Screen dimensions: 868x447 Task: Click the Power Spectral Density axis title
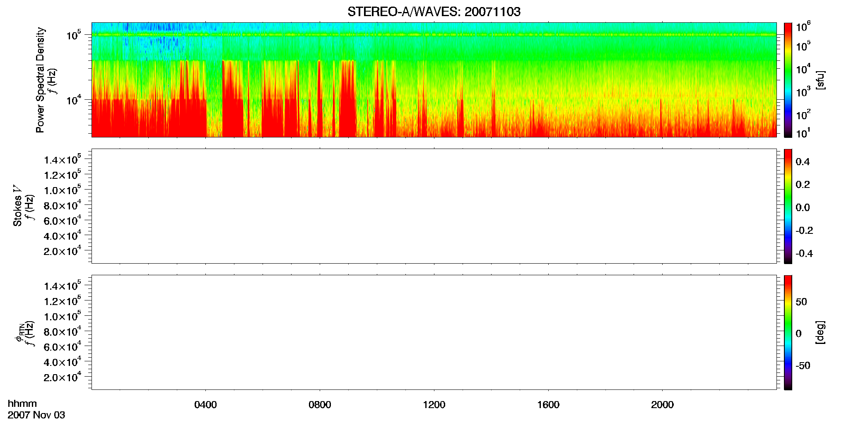[40, 80]
